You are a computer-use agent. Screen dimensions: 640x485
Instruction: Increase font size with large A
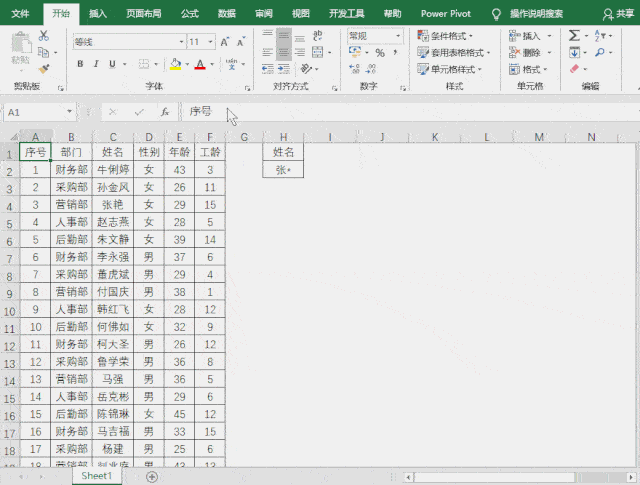tap(225, 42)
